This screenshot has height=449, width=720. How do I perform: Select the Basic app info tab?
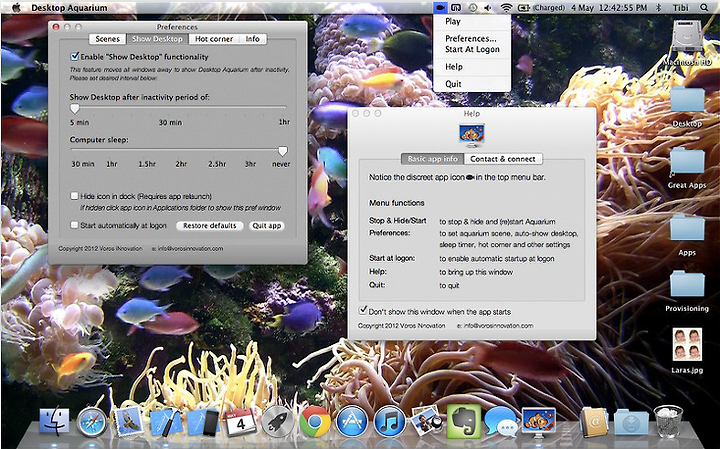click(433, 159)
